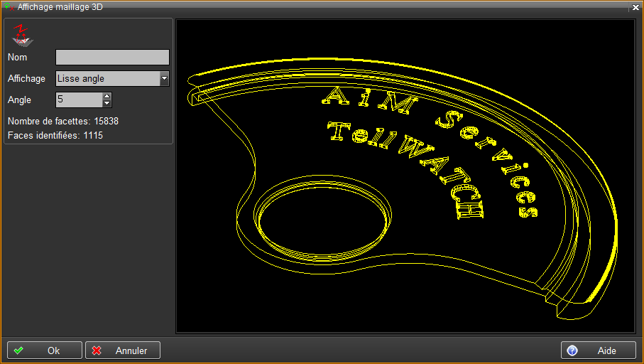
Task: Click the 'Faces identifiées: 1115' label
Action: [55, 135]
